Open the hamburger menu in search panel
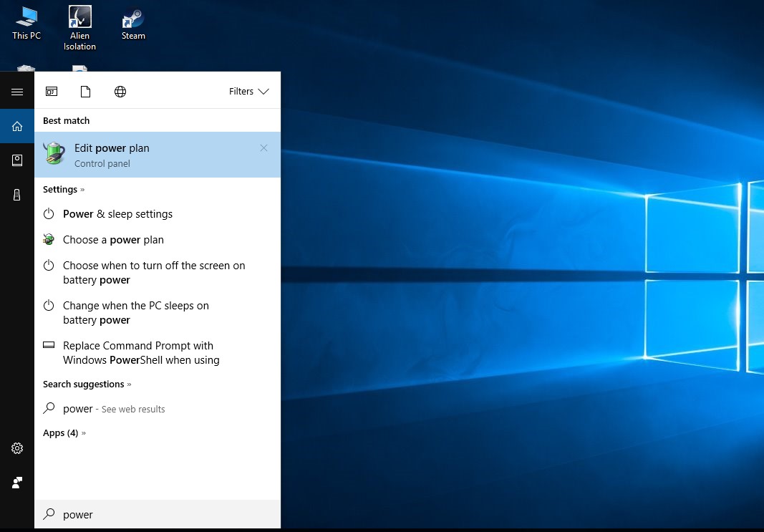764x532 pixels. pyautogui.click(x=17, y=92)
